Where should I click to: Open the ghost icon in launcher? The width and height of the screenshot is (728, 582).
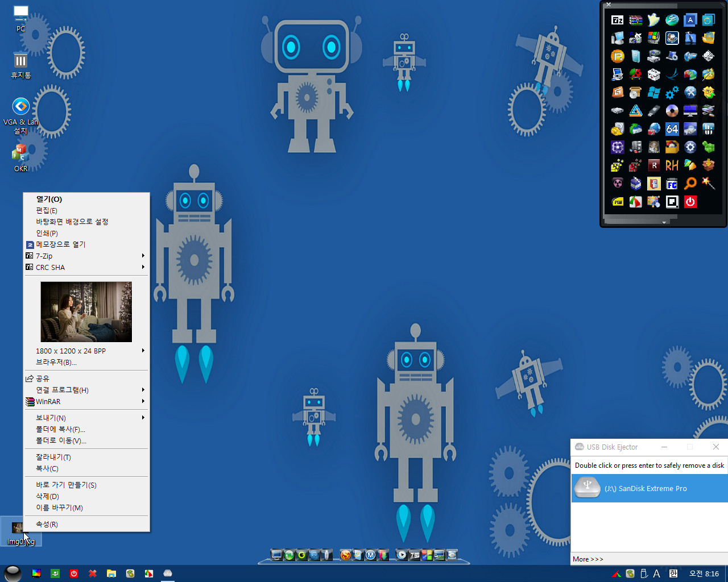coord(654,20)
